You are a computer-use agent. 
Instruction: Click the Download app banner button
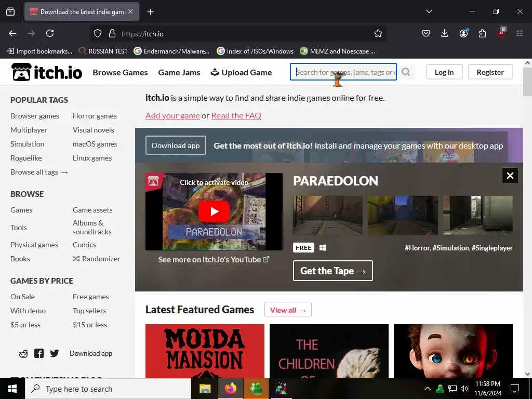pyautogui.click(x=176, y=145)
